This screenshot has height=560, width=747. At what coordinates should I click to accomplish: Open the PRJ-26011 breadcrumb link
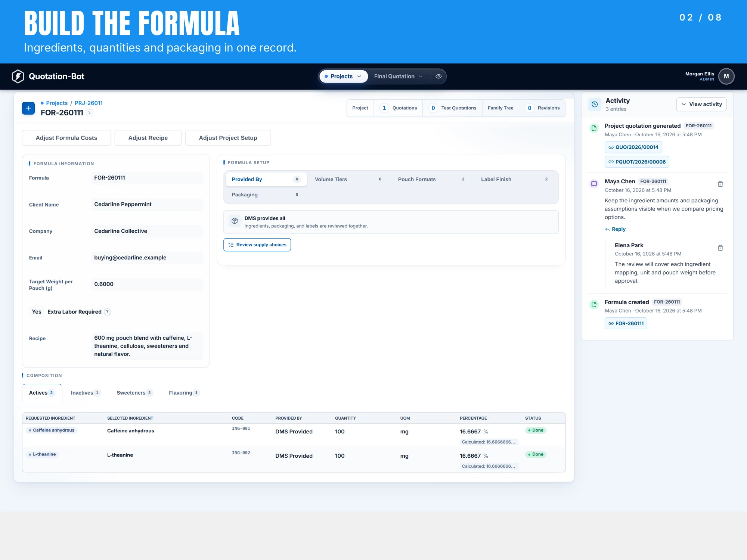pos(89,103)
